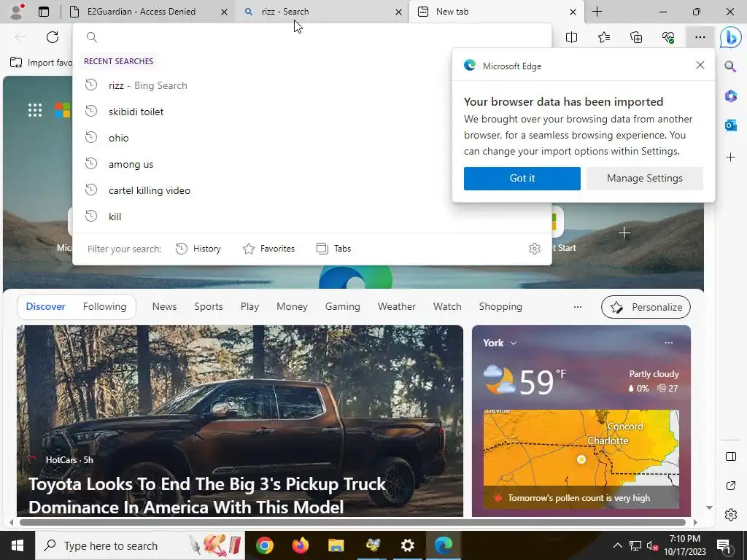Open the Money category
This screenshot has width=747, height=560.
coord(292,307)
